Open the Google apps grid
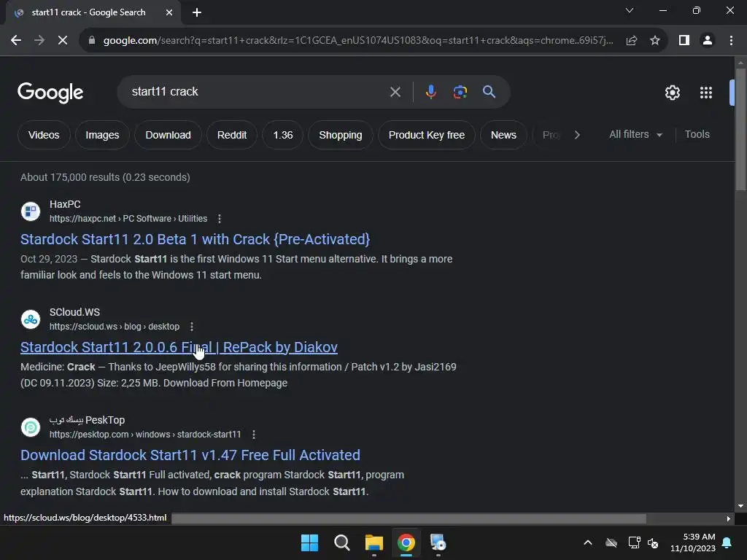Screen dimensions: 747x560 (x=706, y=93)
